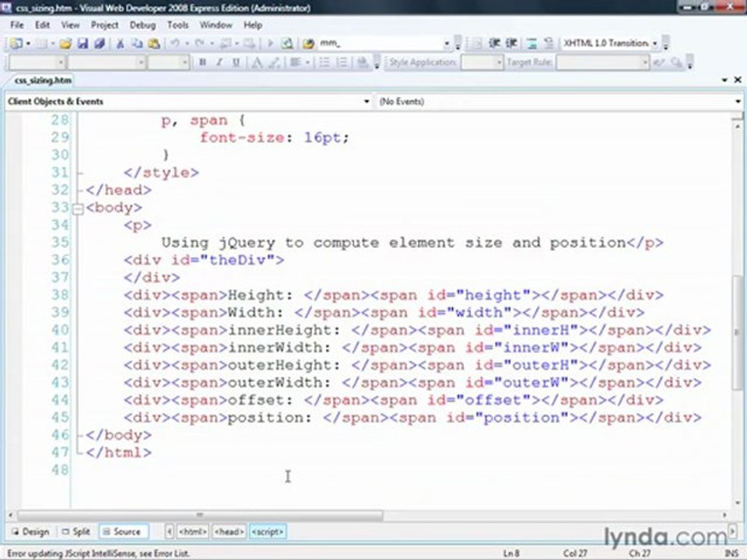Select the <head> tag navigator button
The width and height of the screenshot is (747, 560).
pos(229,532)
